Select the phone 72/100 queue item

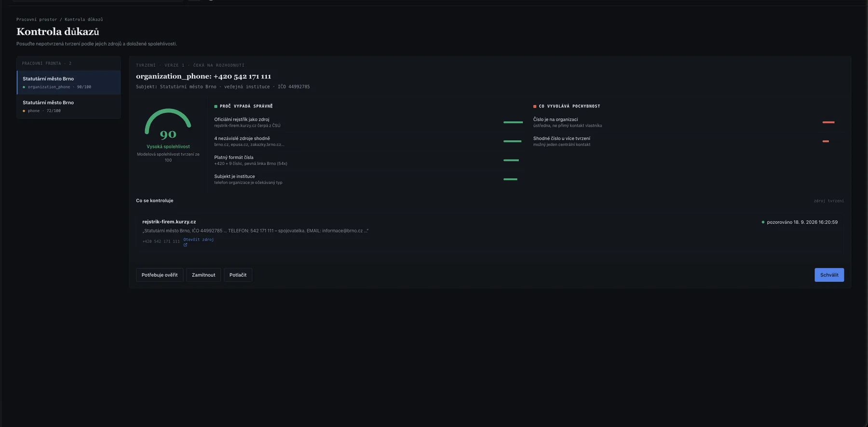pyautogui.click(x=68, y=107)
